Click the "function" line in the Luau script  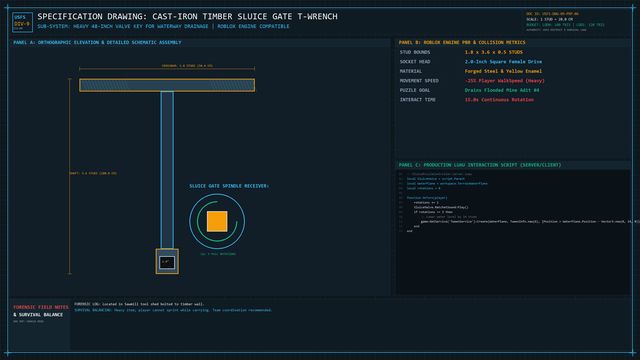[427, 198]
